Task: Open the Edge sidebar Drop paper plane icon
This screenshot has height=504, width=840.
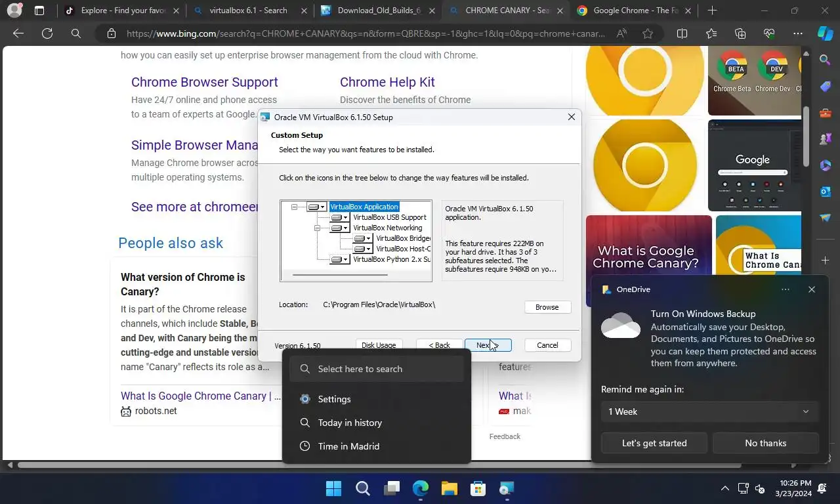Action: 825,218
